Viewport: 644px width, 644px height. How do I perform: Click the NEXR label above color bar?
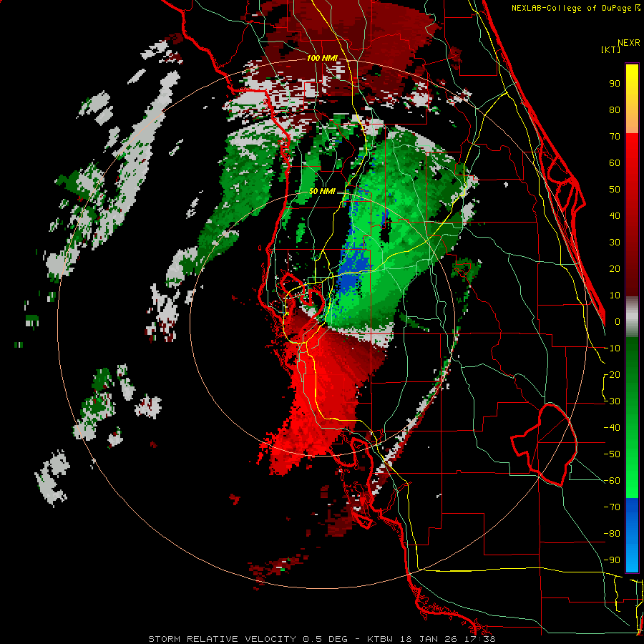[x=629, y=43]
